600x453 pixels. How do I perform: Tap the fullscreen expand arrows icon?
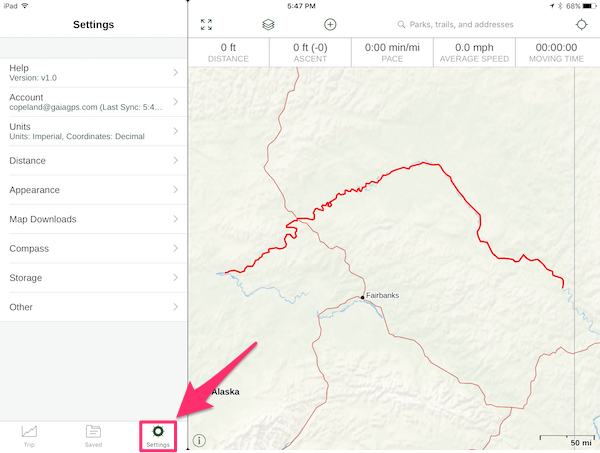click(x=206, y=24)
